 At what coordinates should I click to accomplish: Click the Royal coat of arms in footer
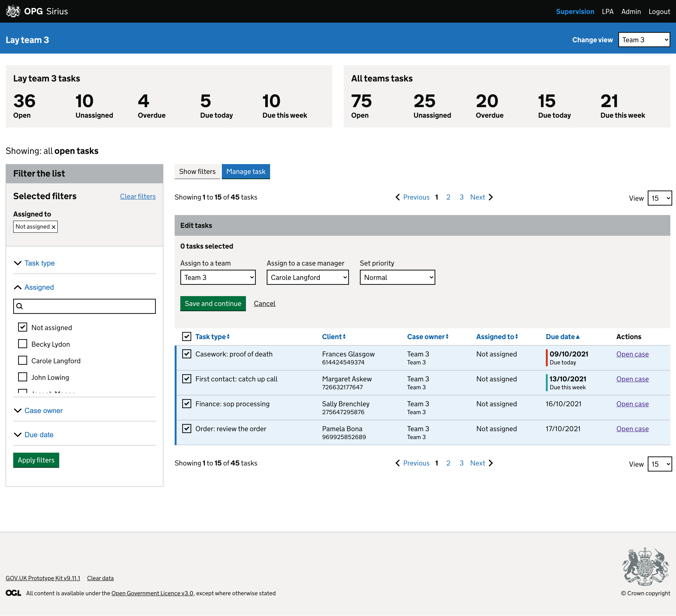click(645, 567)
